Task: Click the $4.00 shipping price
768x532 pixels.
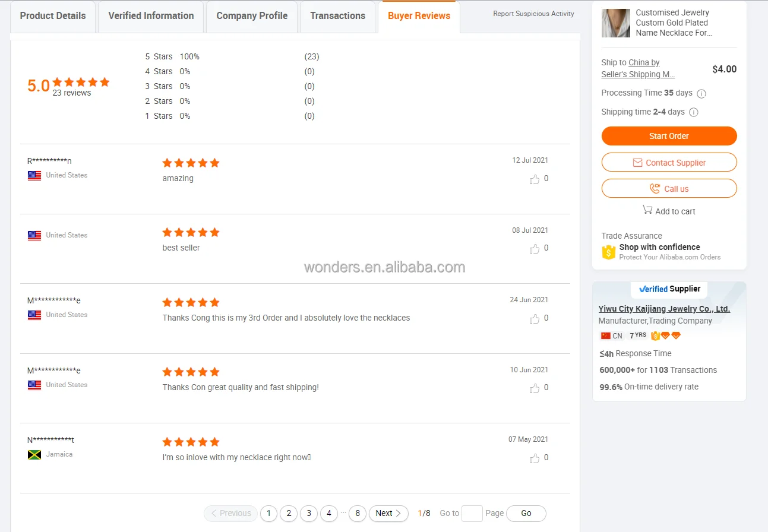Action: click(x=725, y=69)
